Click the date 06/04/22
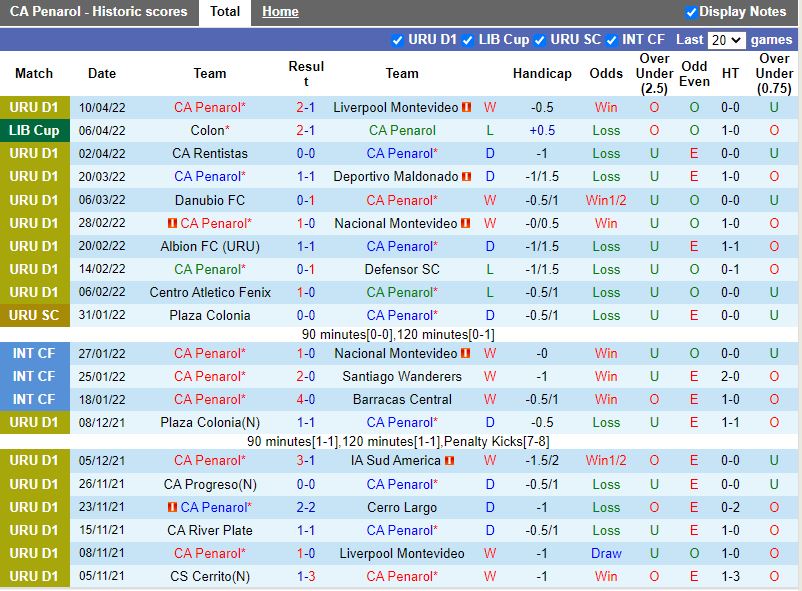This screenshot has width=802, height=591. [x=102, y=131]
